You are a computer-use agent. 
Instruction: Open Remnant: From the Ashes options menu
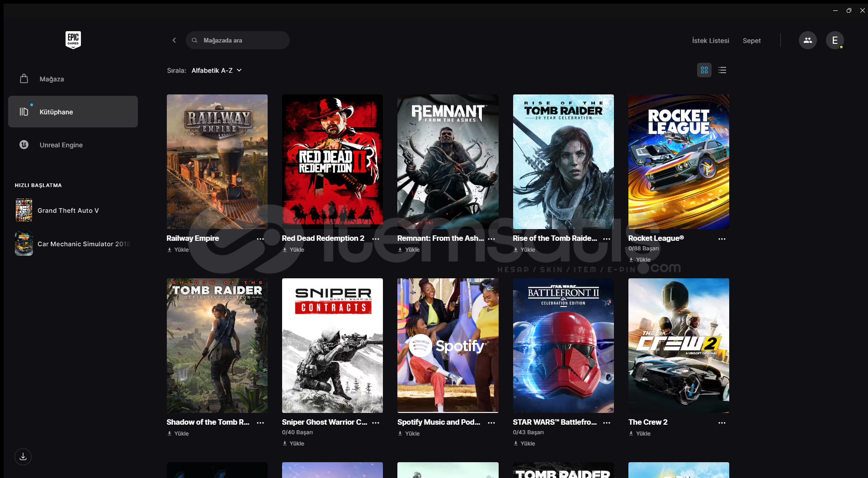(491, 239)
